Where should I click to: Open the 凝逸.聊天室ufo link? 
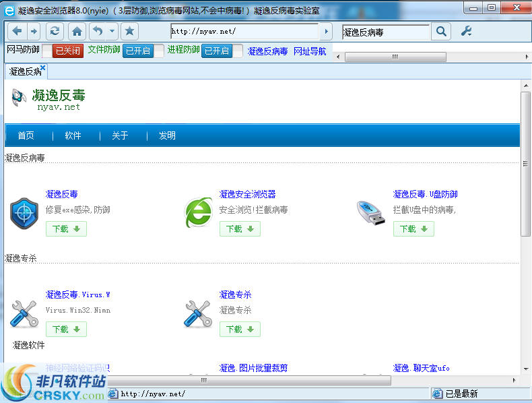421,368
